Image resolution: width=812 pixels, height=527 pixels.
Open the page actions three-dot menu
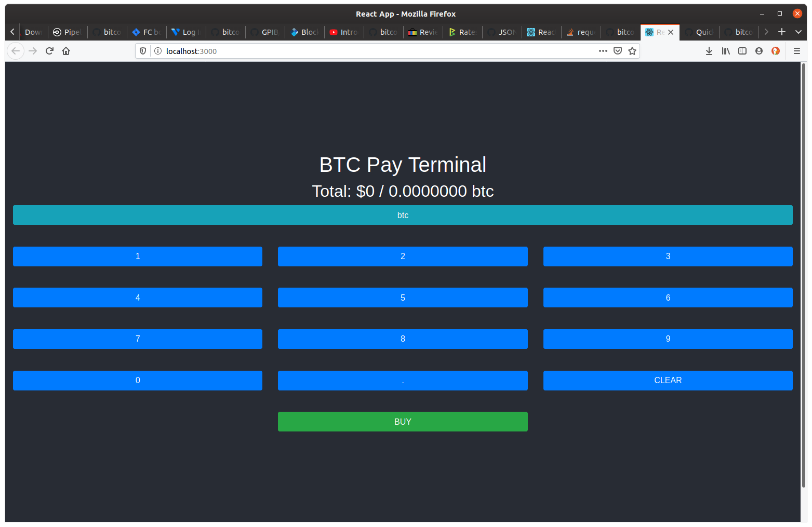603,51
